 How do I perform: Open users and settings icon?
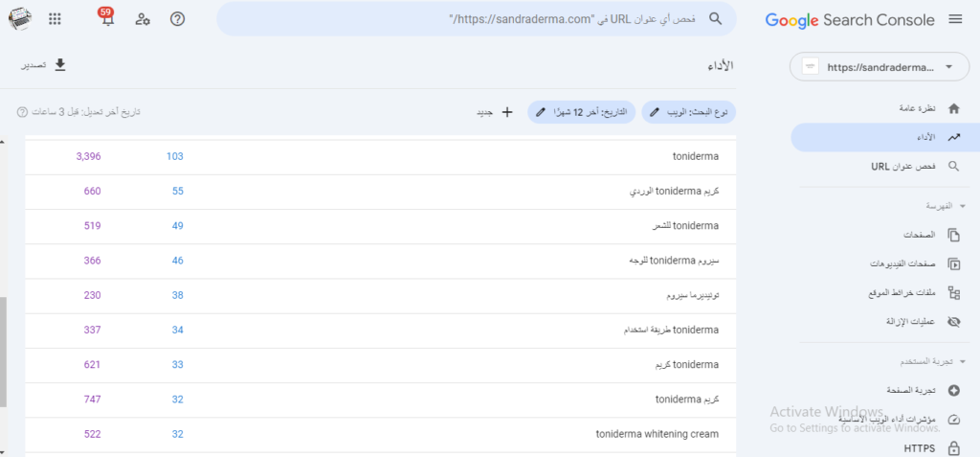[143, 19]
